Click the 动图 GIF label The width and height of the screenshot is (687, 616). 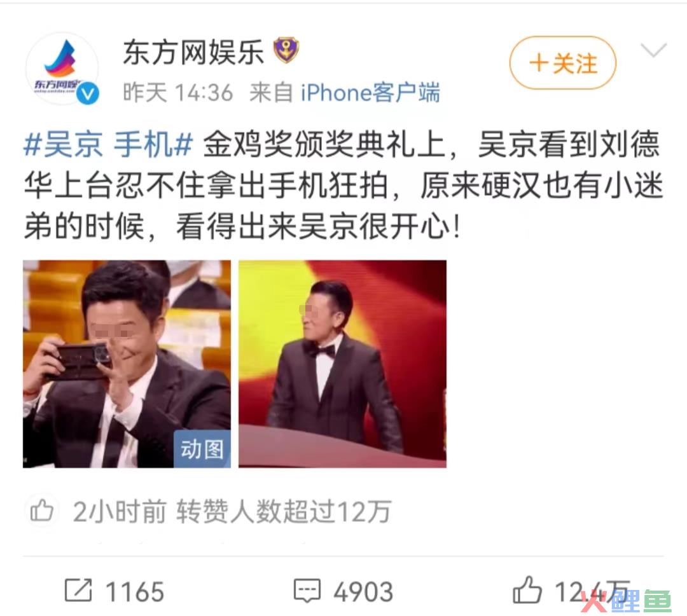click(x=202, y=449)
